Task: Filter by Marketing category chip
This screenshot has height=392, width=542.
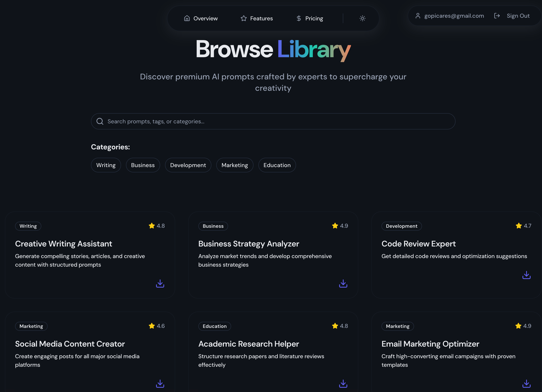Action: pyautogui.click(x=235, y=165)
